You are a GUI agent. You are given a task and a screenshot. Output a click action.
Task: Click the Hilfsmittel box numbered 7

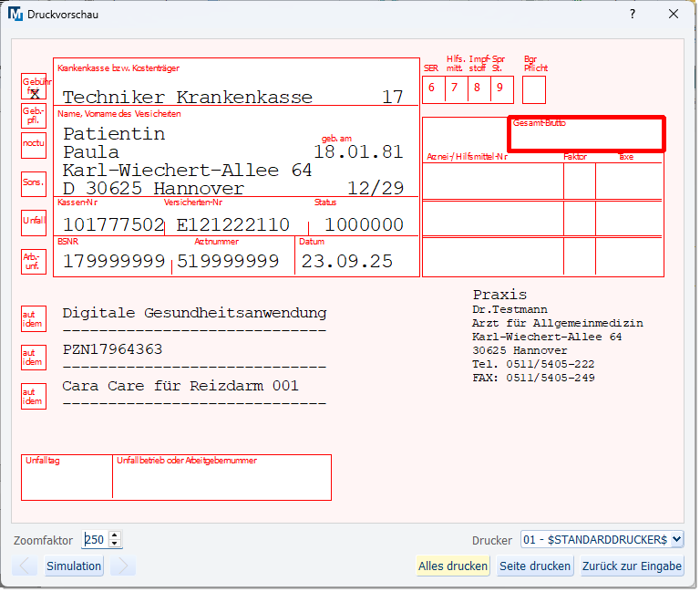pos(457,89)
